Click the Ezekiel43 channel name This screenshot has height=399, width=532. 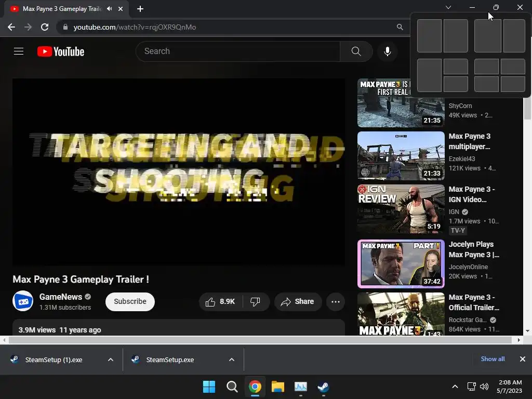click(x=462, y=159)
